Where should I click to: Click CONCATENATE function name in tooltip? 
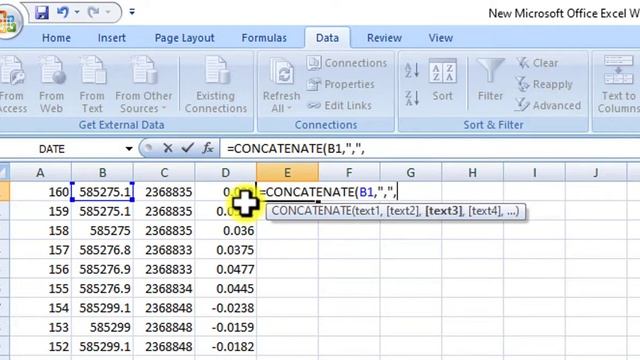[x=311, y=211]
